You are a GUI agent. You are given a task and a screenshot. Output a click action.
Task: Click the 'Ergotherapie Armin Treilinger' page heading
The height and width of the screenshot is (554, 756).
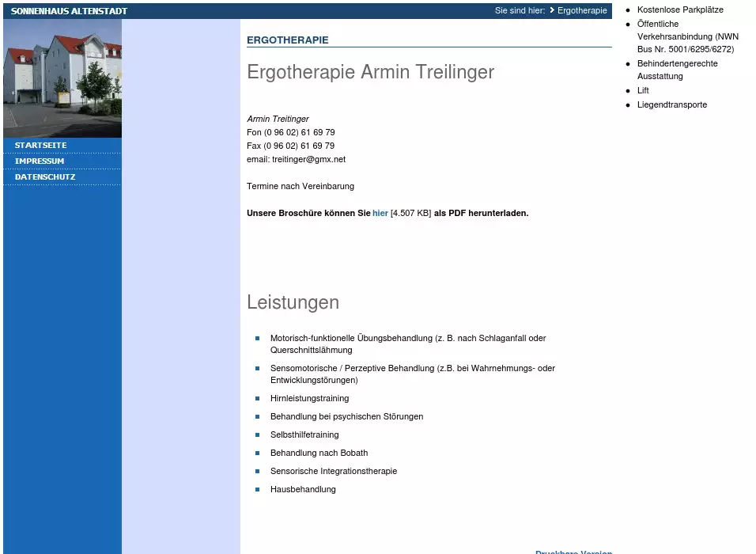[x=370, y=72]
